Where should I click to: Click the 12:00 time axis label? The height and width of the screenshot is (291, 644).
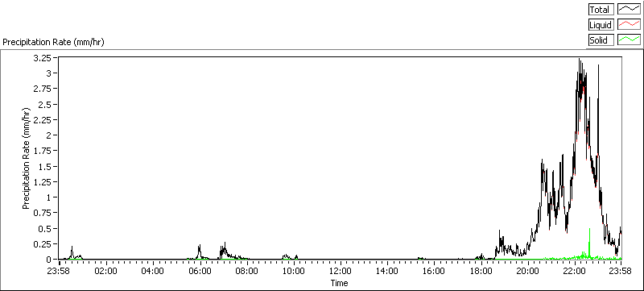(x=340, y=271)
